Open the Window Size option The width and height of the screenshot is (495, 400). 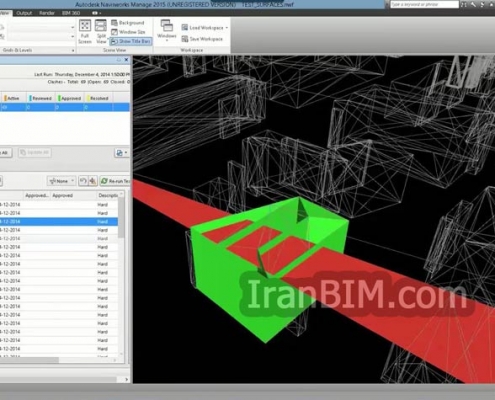click(x=128, y=32)
